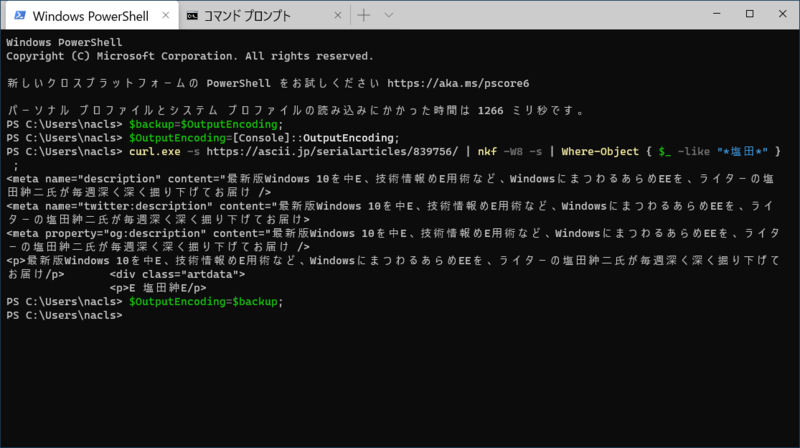
Task: Click the 'meta name="description"' output line
Action: (x=390, y=186)
